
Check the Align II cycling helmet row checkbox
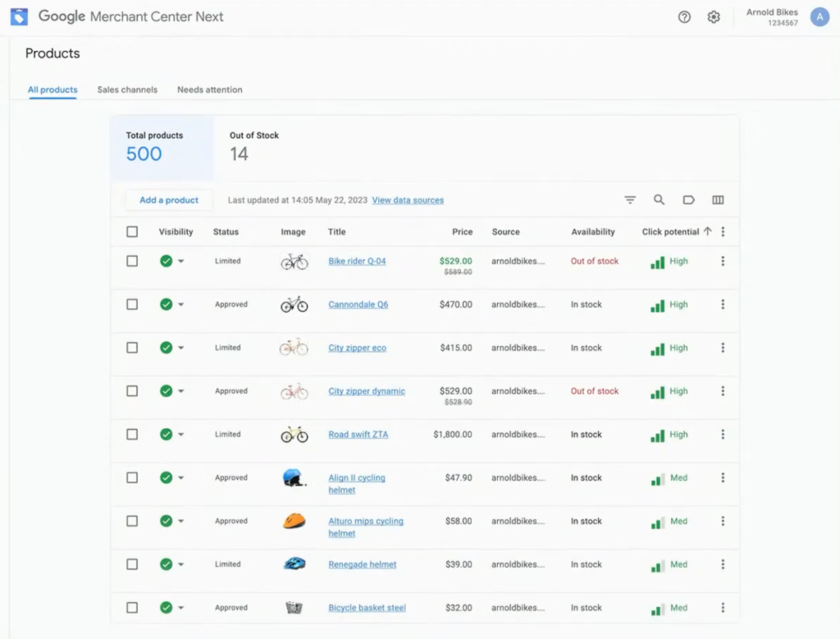pyautogui.click(x=132, y=477)
